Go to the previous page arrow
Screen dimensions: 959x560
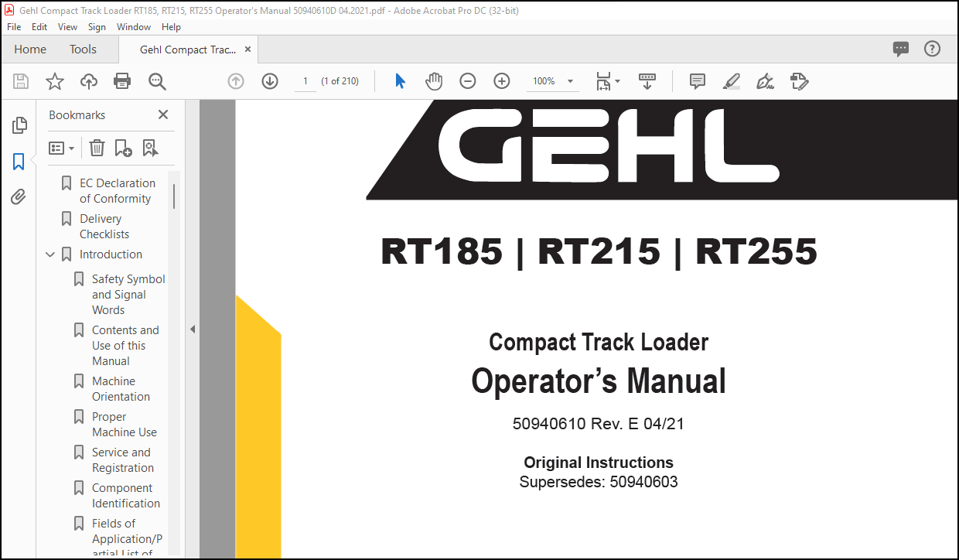(236, 81)
